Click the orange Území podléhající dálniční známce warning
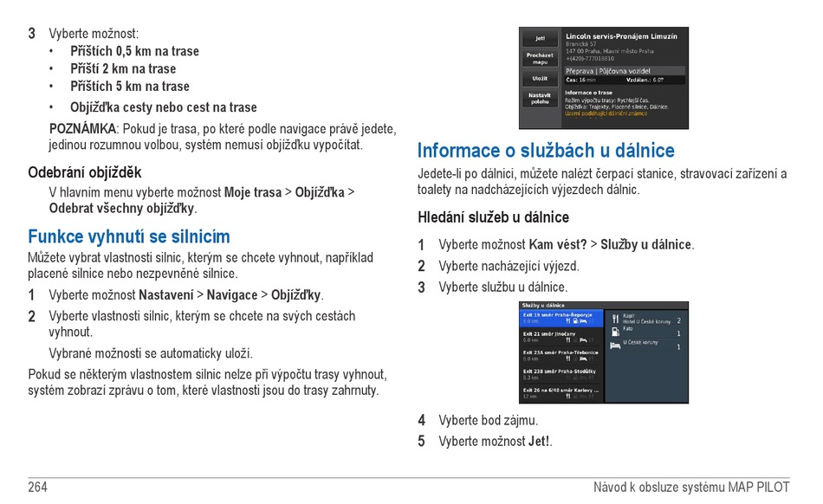 606,113
